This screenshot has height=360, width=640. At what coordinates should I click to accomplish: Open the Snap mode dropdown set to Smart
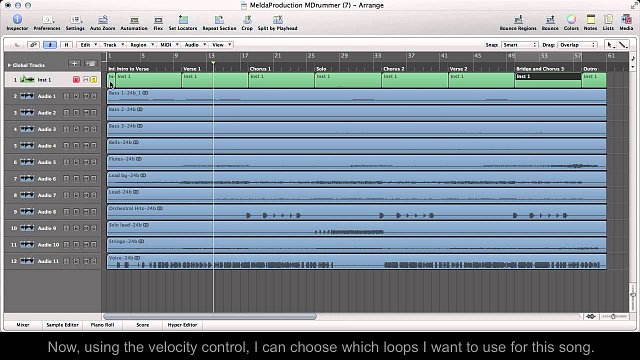point(520,45)
